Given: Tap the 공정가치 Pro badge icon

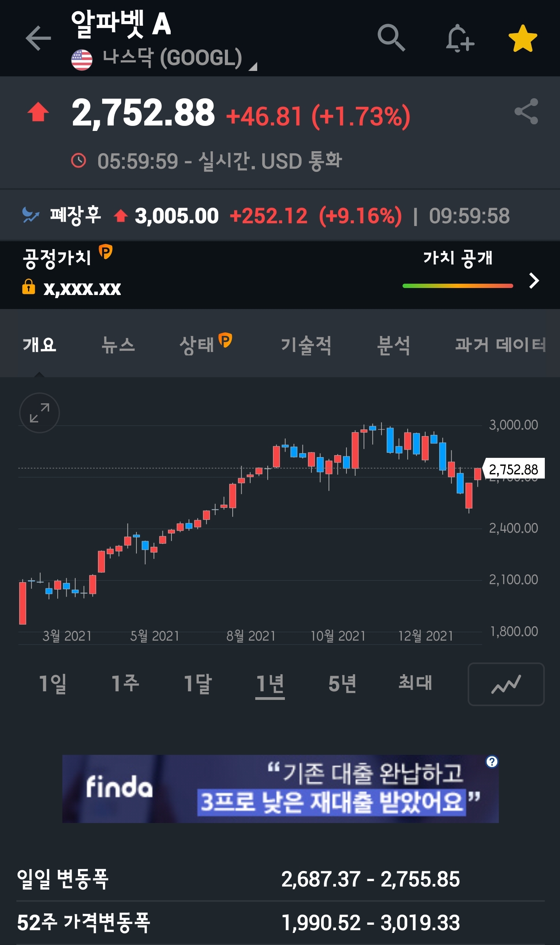Looking at the screenshot, I should point(105,251).
